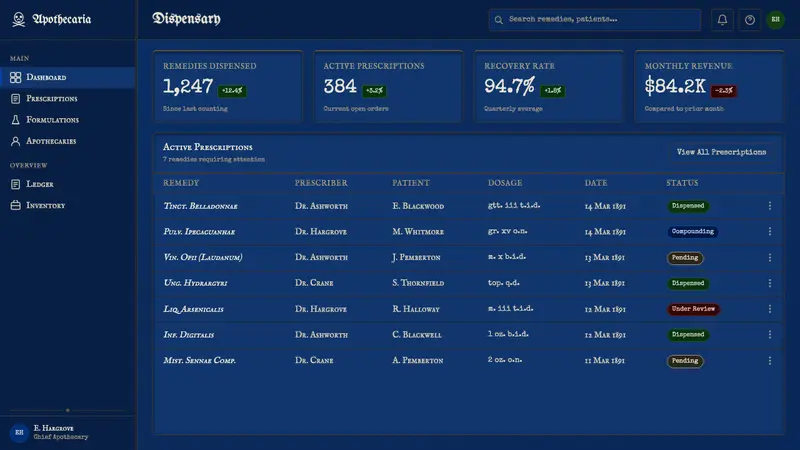The height and width of the screenshot is (450, 800).
Task: Open row menu for Vin. Opii (Laudanum)
Action: click(769, 258)
